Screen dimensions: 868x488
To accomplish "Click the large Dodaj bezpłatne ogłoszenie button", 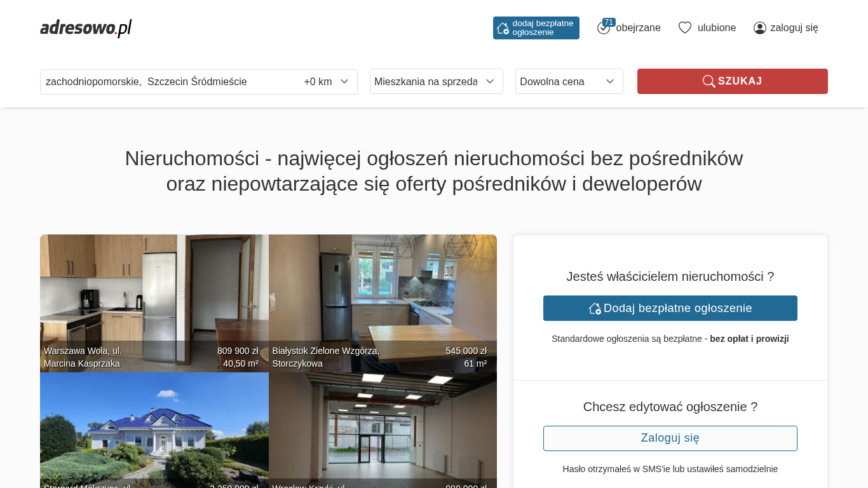I will pyautogui.click(x=670, y=308).
